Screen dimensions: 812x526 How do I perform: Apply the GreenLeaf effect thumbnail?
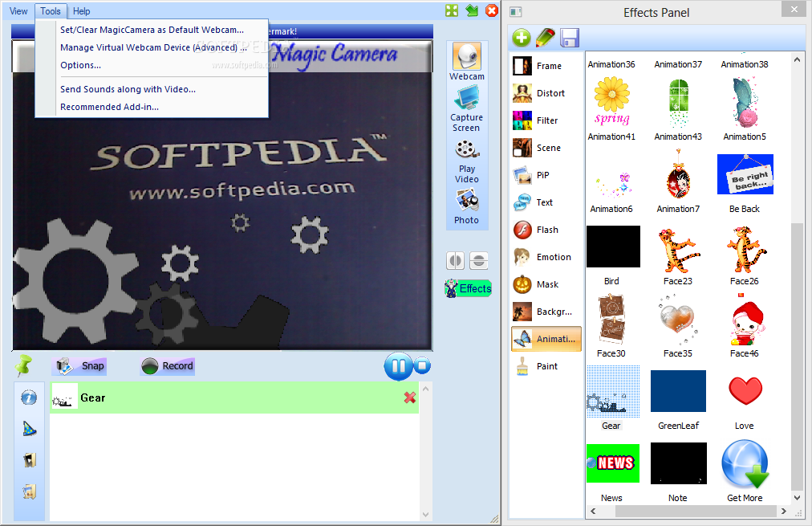[x=678, y=391]
